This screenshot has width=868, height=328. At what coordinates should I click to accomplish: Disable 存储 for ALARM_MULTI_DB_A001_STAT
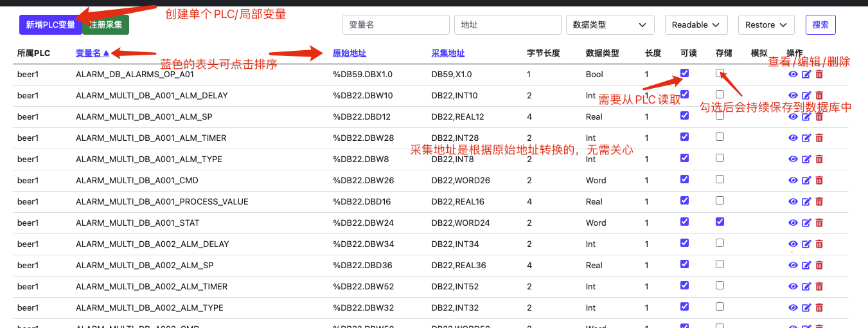tap(720, 221)
